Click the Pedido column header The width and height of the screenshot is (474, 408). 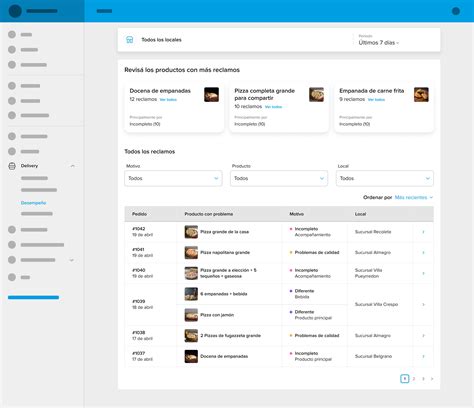pyautogui.click(x=139, y=214)
